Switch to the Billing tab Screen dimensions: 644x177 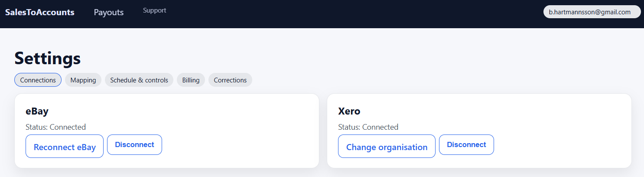[x=191, y=80]
